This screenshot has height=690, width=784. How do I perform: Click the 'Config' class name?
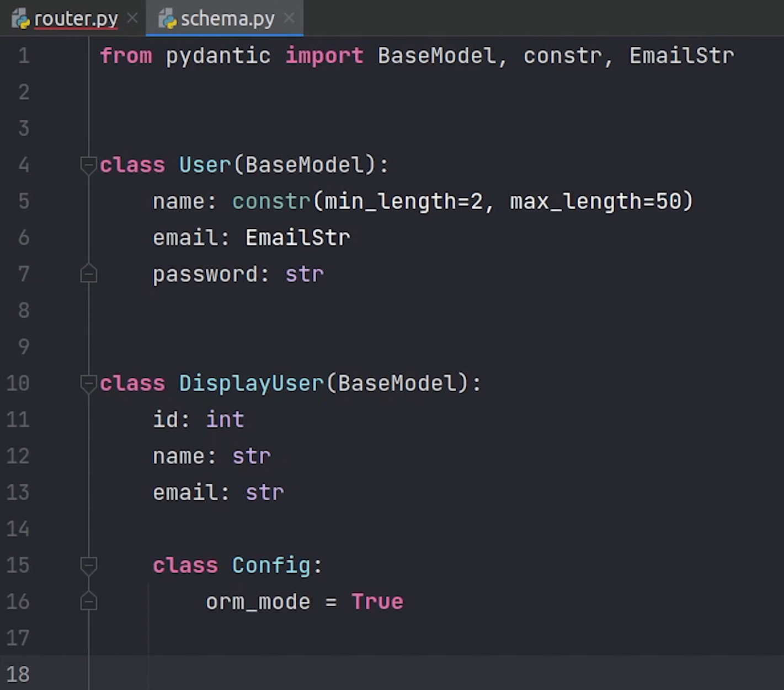point(271,565)
